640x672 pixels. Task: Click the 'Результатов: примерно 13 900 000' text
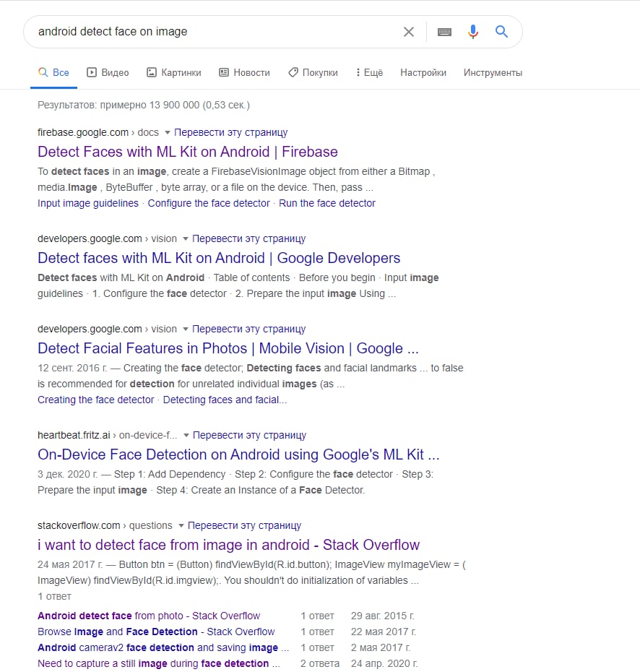tap(144, 105)
